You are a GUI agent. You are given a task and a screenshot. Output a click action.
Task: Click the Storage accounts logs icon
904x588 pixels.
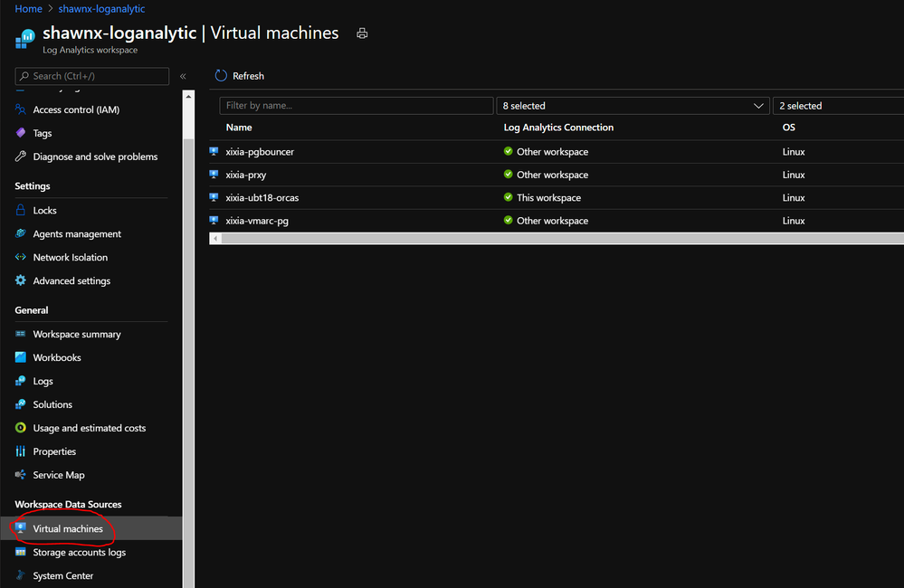coord(21,552)
